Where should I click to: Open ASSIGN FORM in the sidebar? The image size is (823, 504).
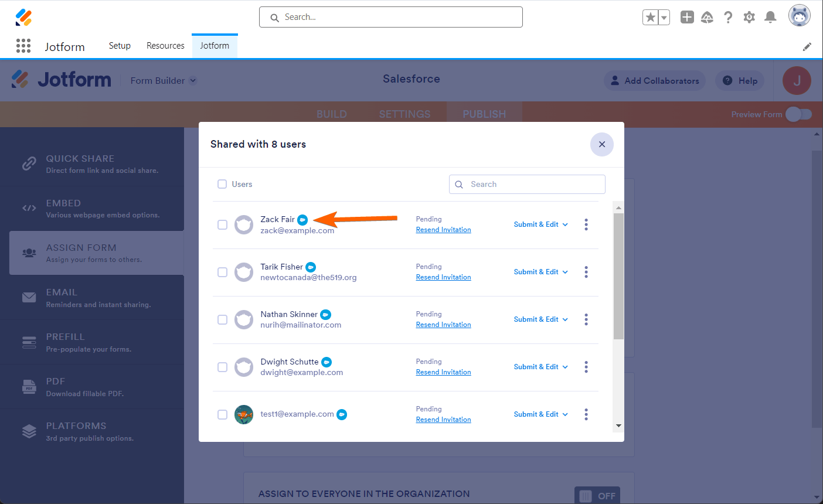point(97,253)
